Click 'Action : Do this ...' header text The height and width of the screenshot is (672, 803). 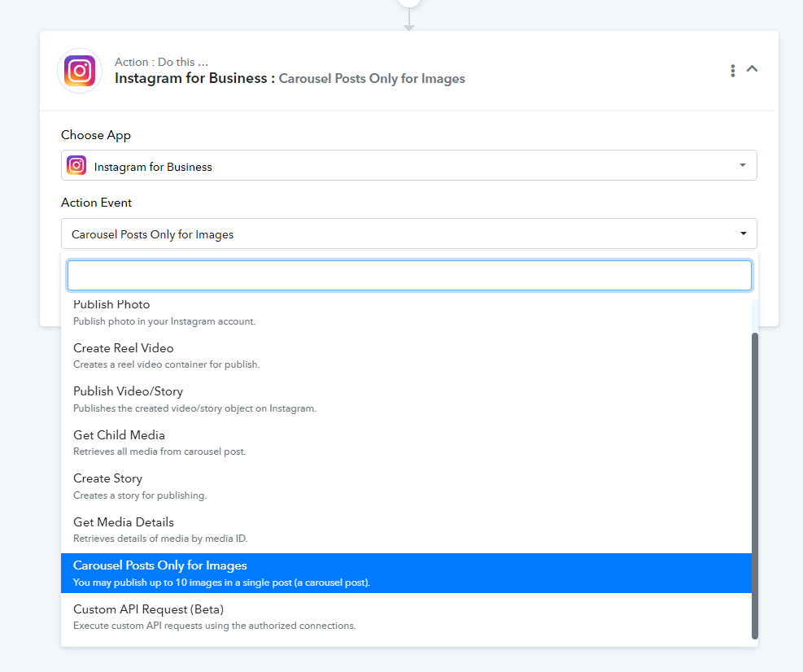[x=161, y=62]
